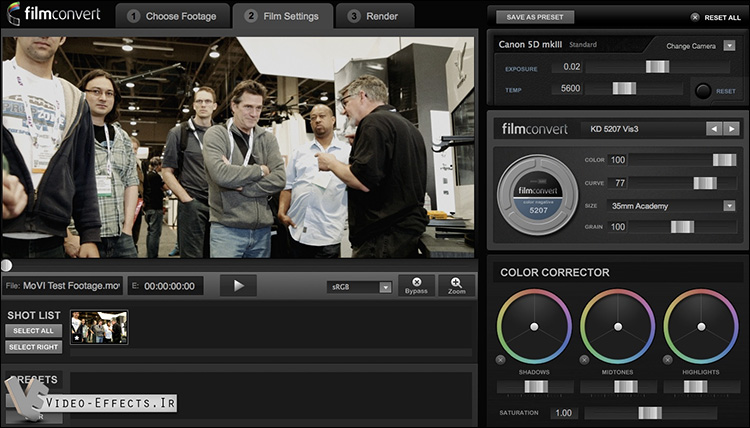Play the footage with the play button
The height and width of the screenshot is (428, 750).
pos(238,286)
